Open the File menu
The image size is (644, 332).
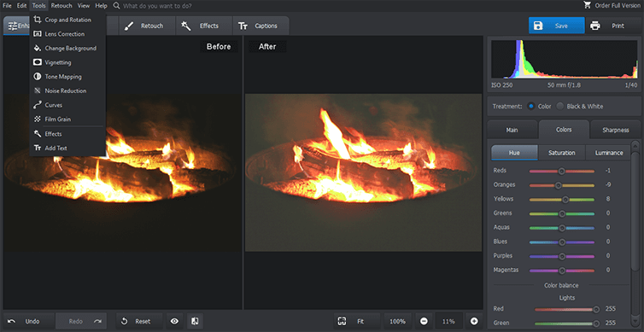coord(7,6)
